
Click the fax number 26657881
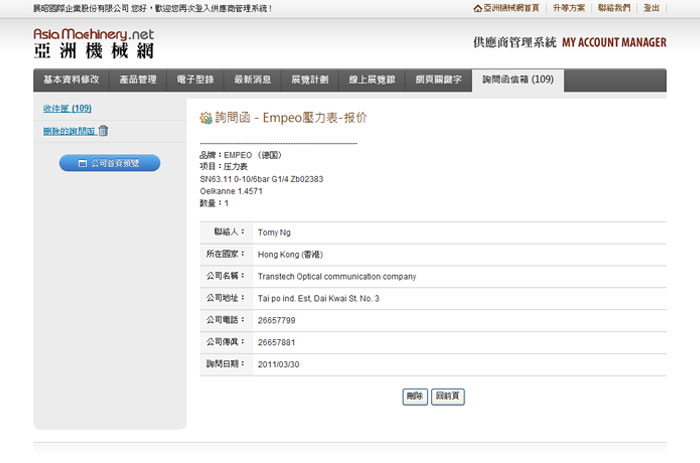(x=276, y=342)
